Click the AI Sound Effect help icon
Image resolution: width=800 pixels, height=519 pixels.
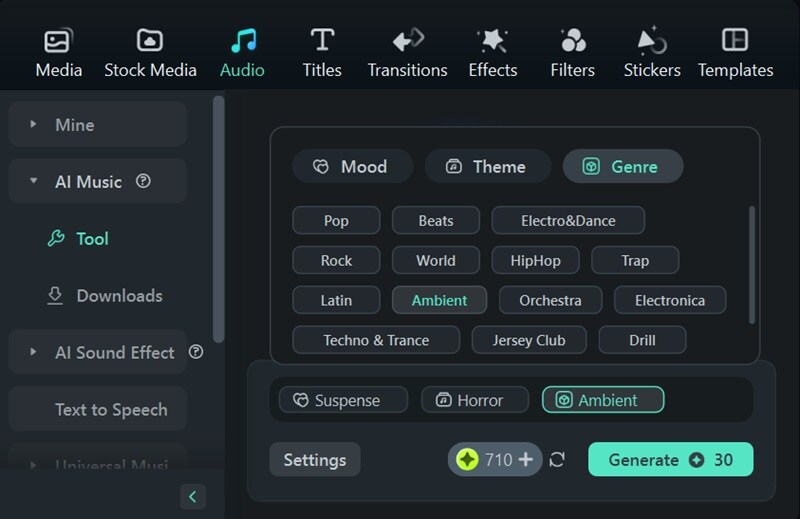click(196, 352)
